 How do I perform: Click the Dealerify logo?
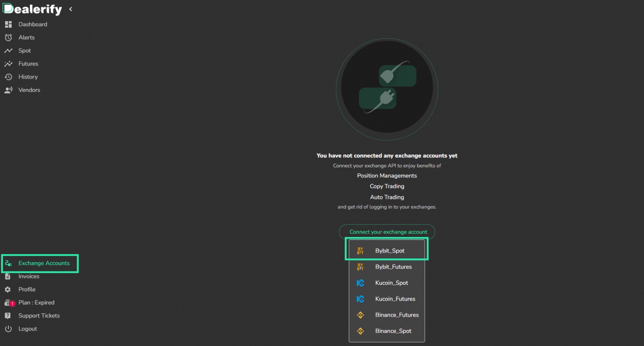(32, 9)
